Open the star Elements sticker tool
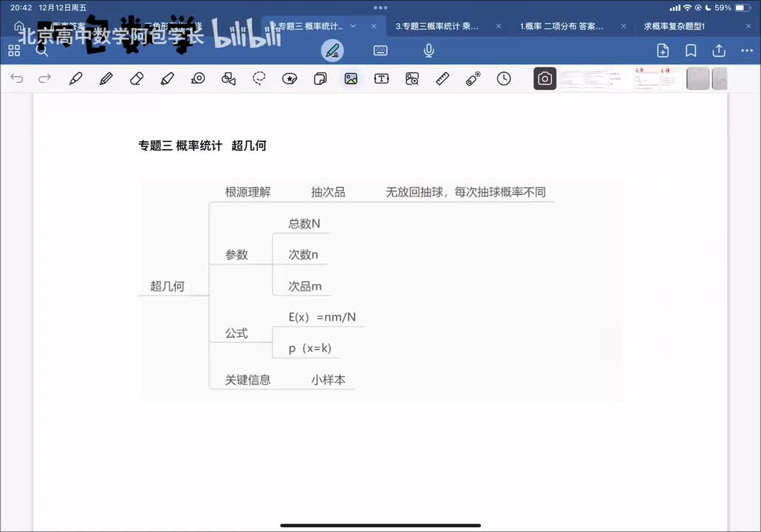761x532 pixels. pyautogui.click(x=290, y=78)
